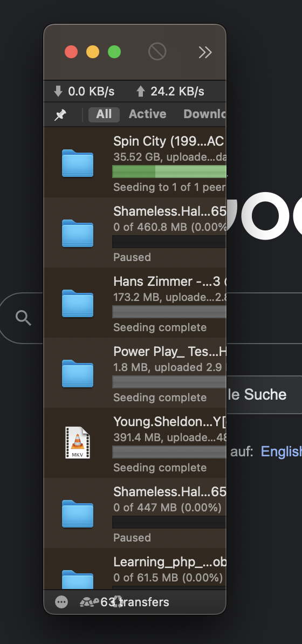
Task: Click the green zoom window button
Action: point(114,52)
